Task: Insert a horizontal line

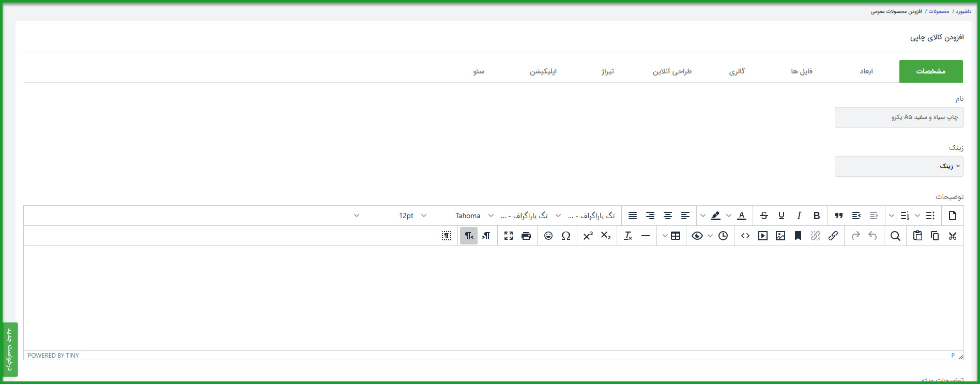Action: click(x=646, y=236)
